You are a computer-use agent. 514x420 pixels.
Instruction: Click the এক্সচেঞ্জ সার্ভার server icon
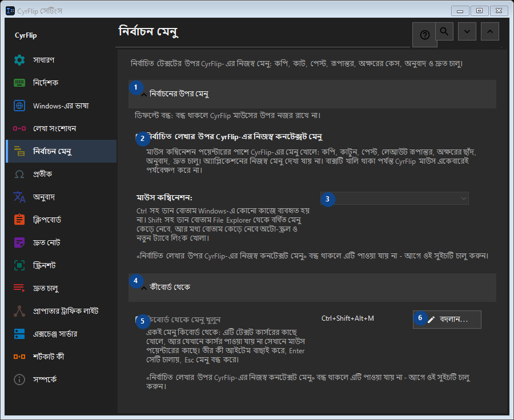19,334
